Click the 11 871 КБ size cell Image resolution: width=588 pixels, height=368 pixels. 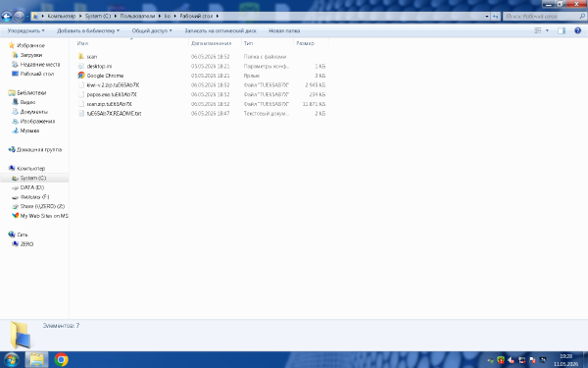pyautogui.click(x=314, y=104)
